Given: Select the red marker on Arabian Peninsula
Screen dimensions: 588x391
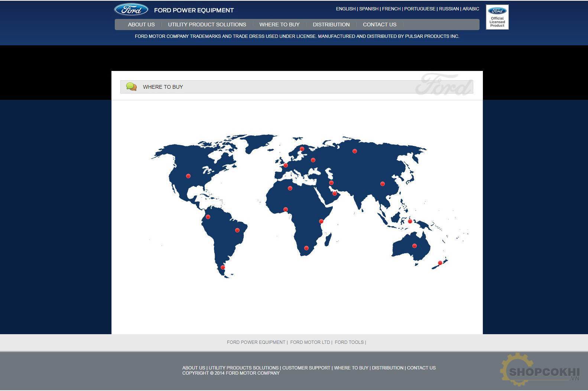Looking at the screenshot, I should (x=335, y=193).
